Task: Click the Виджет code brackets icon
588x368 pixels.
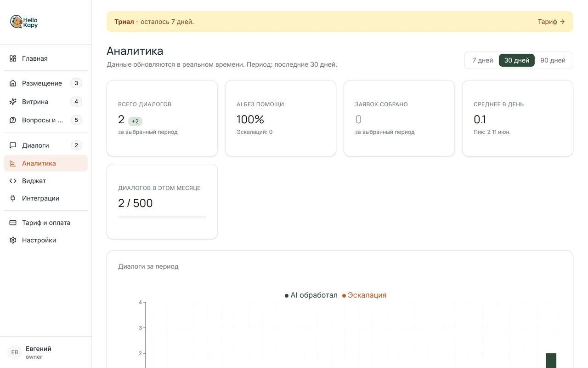Action: point(13,181)
